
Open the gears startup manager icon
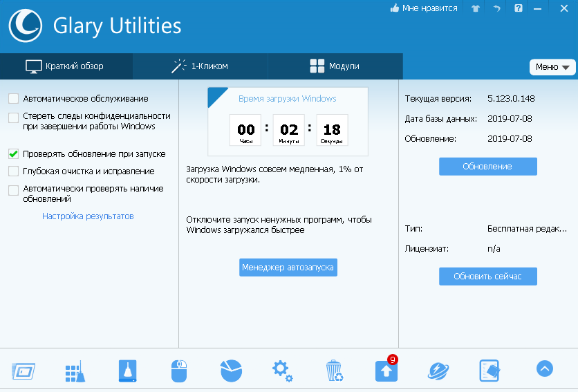click(282, 371)
